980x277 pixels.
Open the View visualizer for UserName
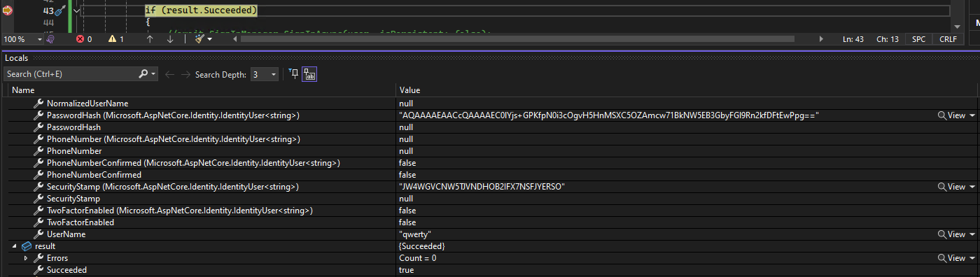952,234
